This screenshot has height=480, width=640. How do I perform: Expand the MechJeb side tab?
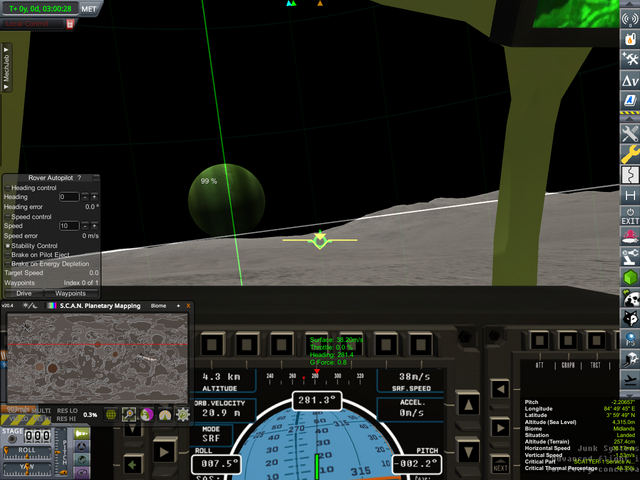[6, 68]
